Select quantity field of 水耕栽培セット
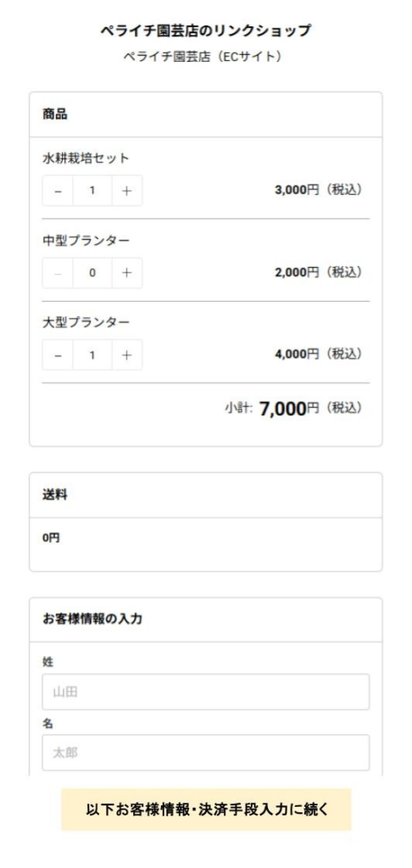Image resolution: width=412 pixels, height=868 pixels. click(x=92, y=191)
